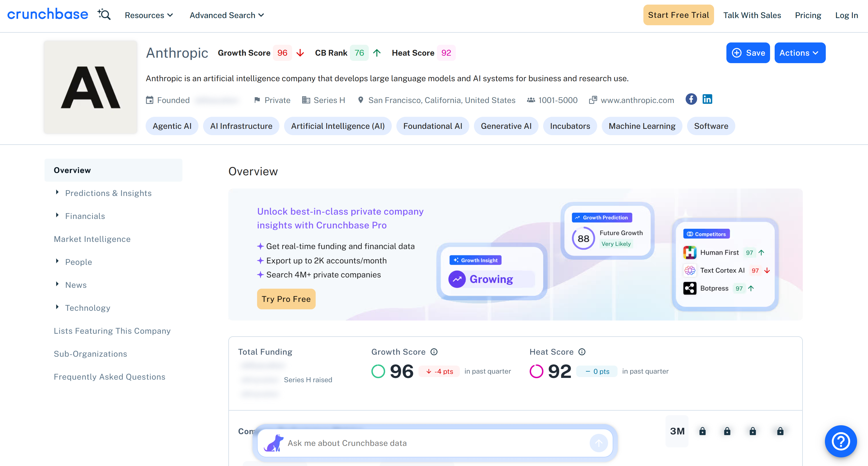Click the send arrow in chat box

click(599, 443)
